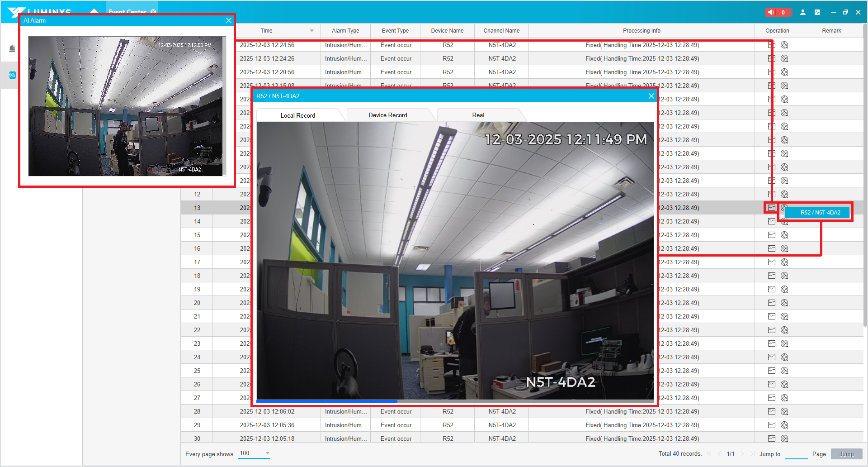Click the Jump button

[x=846, y=454]
